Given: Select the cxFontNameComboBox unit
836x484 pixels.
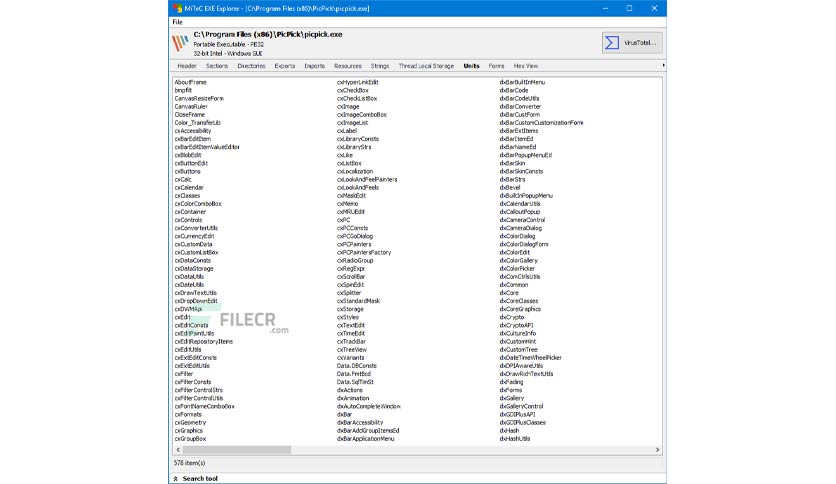Looking at the screenshot, I should [205, 406].
